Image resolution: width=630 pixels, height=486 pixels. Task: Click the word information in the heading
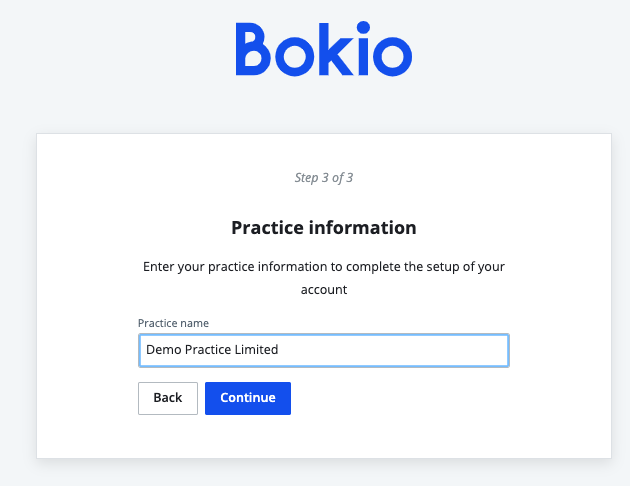pyautogui.click(x=363, y=228)
